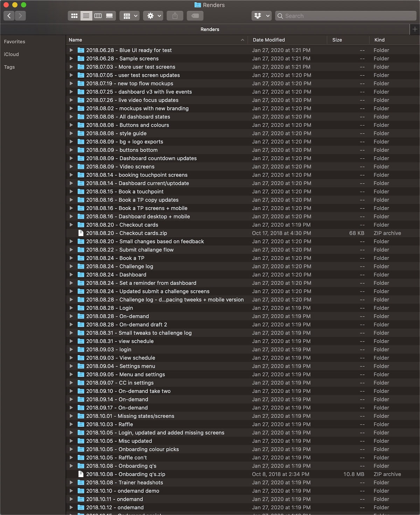Click the Edit Tags toolbar icon
Image resolution: width=420 pixels, height=515 pixels.
click(x=195, y=15)
